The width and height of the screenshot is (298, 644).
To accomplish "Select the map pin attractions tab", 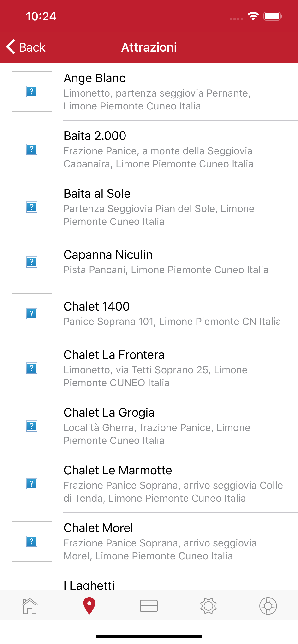I will click(x=89, y=606).
